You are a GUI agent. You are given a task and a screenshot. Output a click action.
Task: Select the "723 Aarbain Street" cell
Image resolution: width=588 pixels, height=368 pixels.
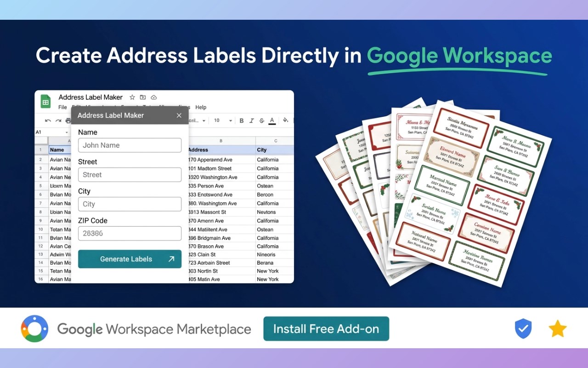(221, 263)
